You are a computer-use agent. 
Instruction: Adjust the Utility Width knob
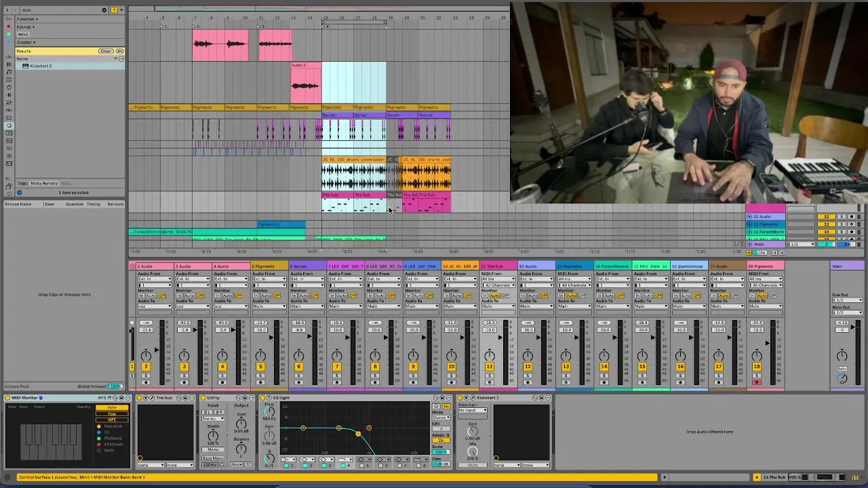pyautogui.click(x=213, y=436)
